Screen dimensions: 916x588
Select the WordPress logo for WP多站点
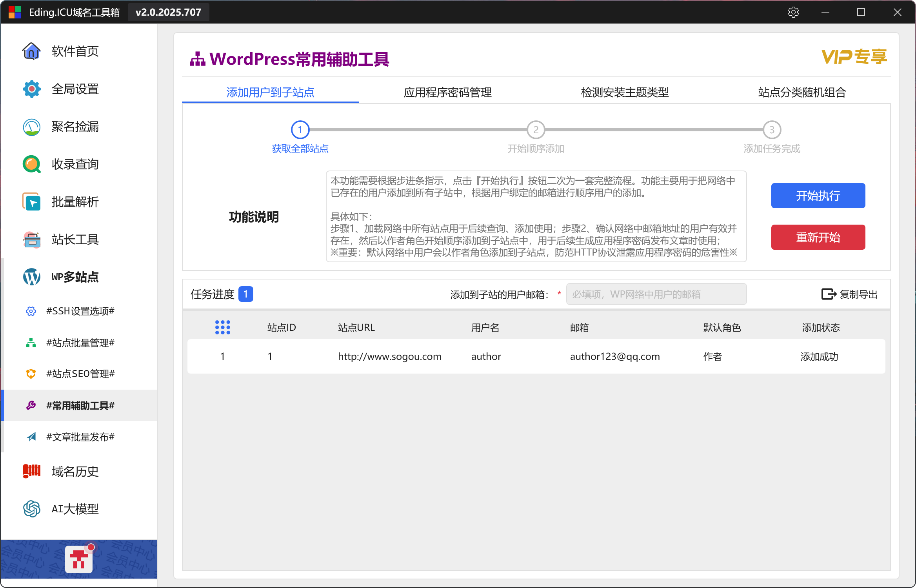point(31,277)
